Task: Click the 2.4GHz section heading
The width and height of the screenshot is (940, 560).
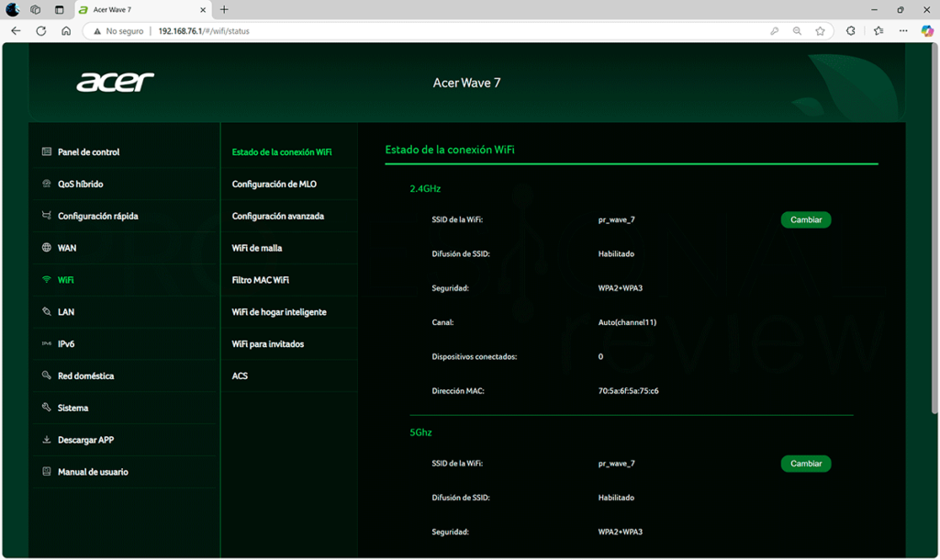Action: [x=425, y=188]
